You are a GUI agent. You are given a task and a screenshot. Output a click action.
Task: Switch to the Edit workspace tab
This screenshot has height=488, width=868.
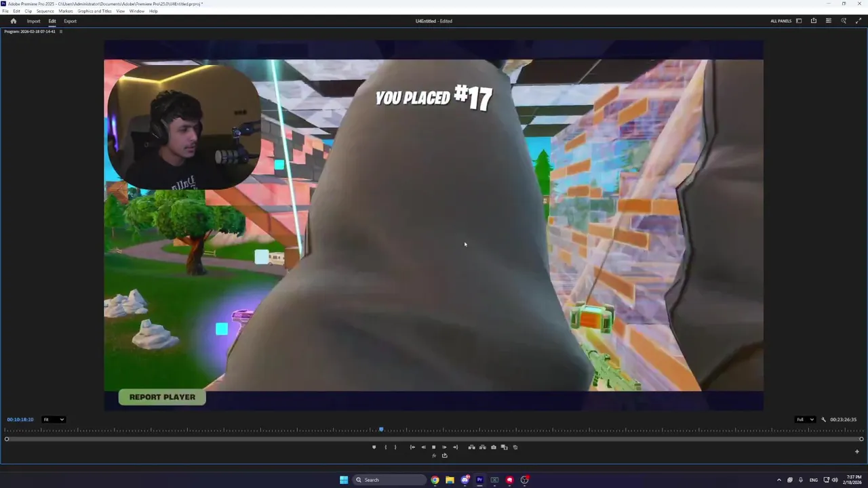[x=52, y=21]
